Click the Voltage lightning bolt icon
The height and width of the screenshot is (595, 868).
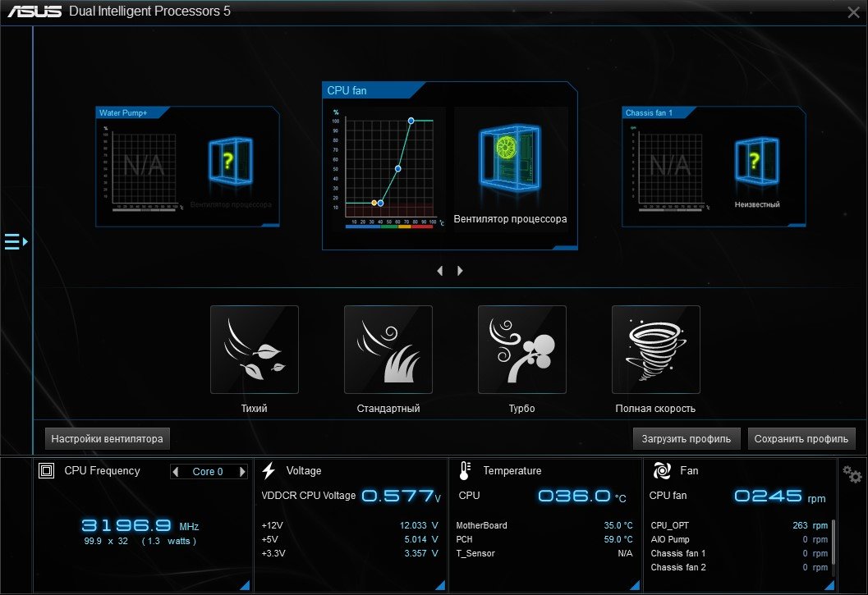(269, 470)
